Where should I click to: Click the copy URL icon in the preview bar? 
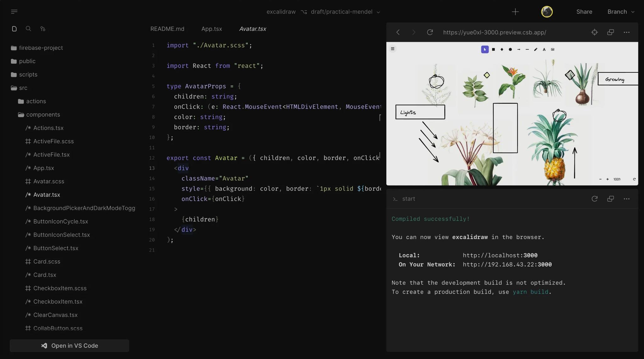point(610,32)
